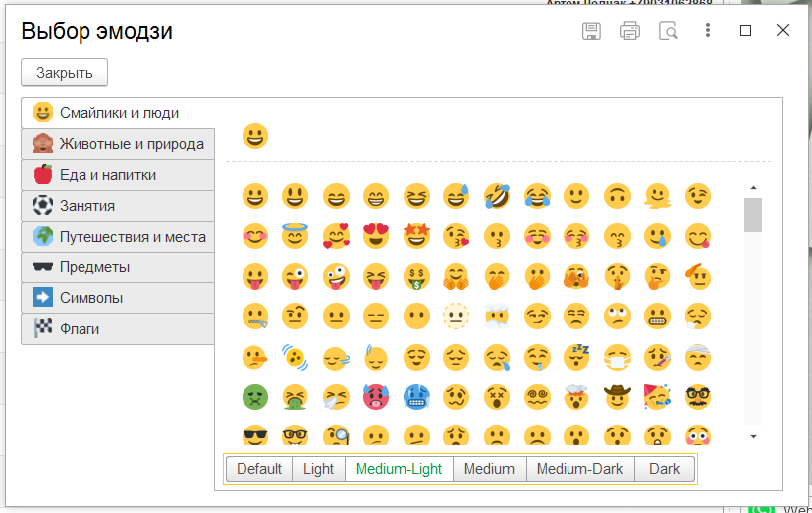Screen dimensions: 812x513
Task: Select the sleeping face with zzz emoji
Action: click(x=576, y=358)
